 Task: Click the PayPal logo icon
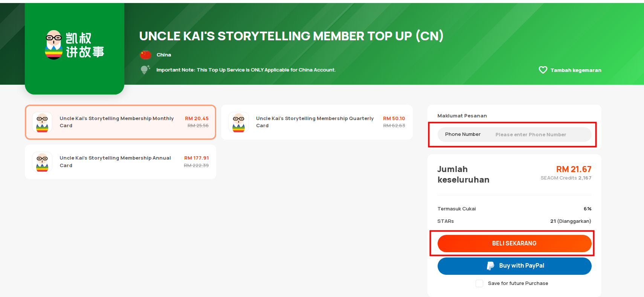click(x=490, y=266)
